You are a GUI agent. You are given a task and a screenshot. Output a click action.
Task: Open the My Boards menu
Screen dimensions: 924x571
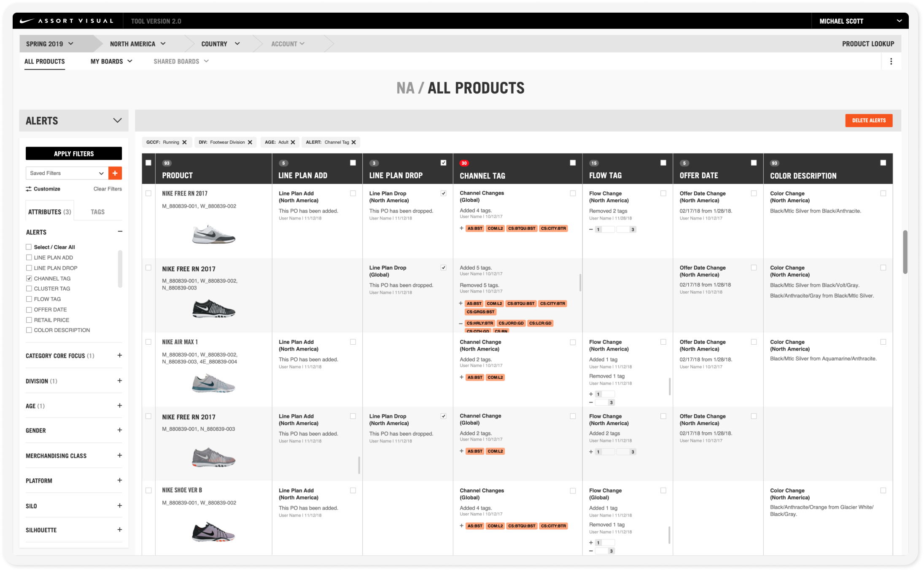111,62
